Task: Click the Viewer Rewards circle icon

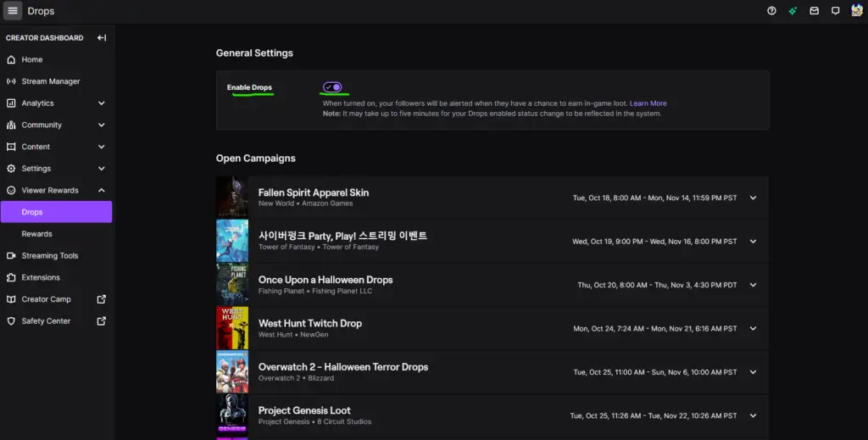Action: 11,191
